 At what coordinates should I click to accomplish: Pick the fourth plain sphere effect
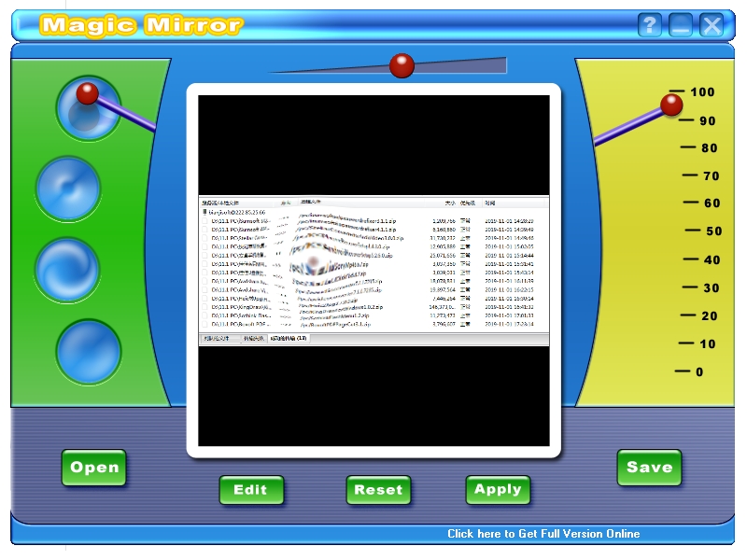[89, 352]
